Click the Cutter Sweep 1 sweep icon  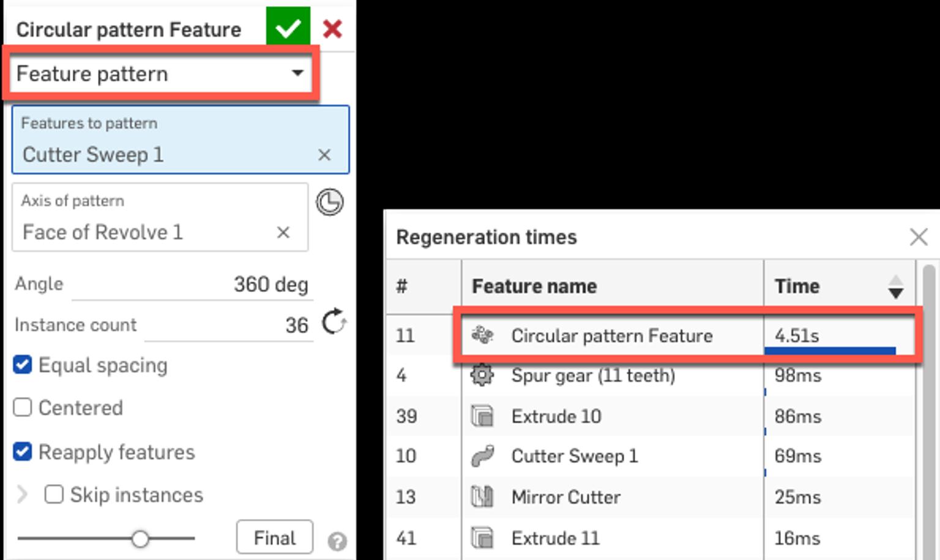pos(482,456)
